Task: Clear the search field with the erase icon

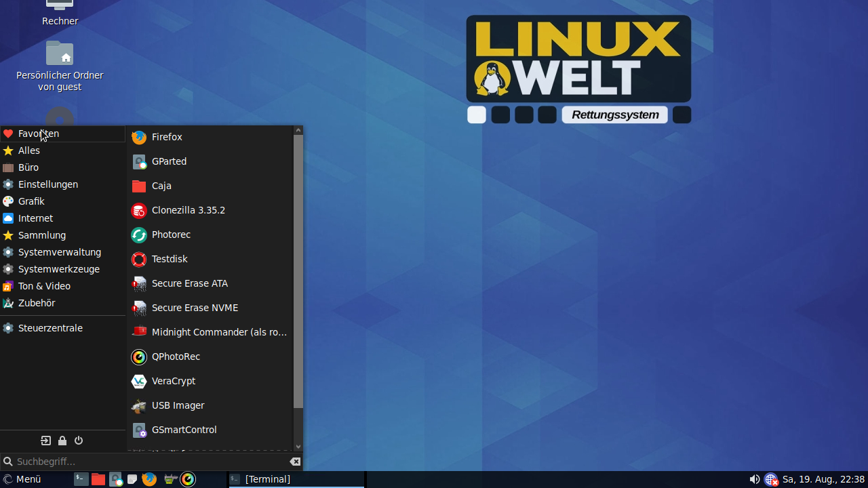Action: 295,462
